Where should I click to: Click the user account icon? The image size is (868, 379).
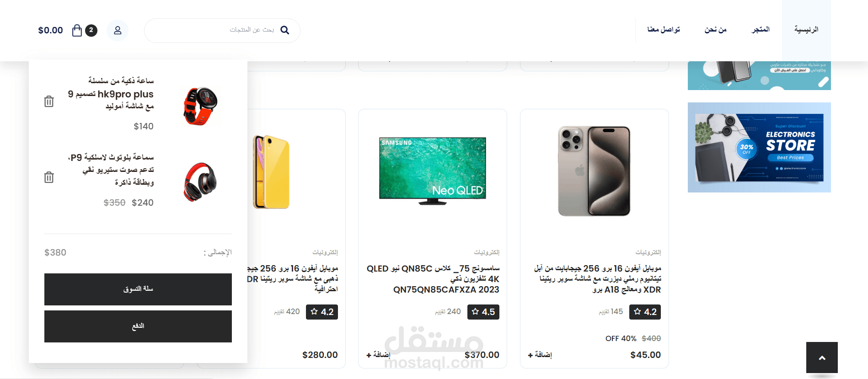pos(118,30)
